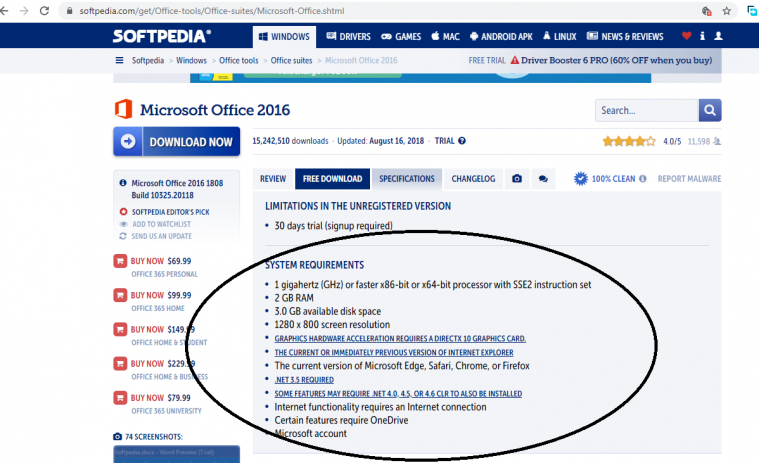Open the Linux section

point(560,37)
